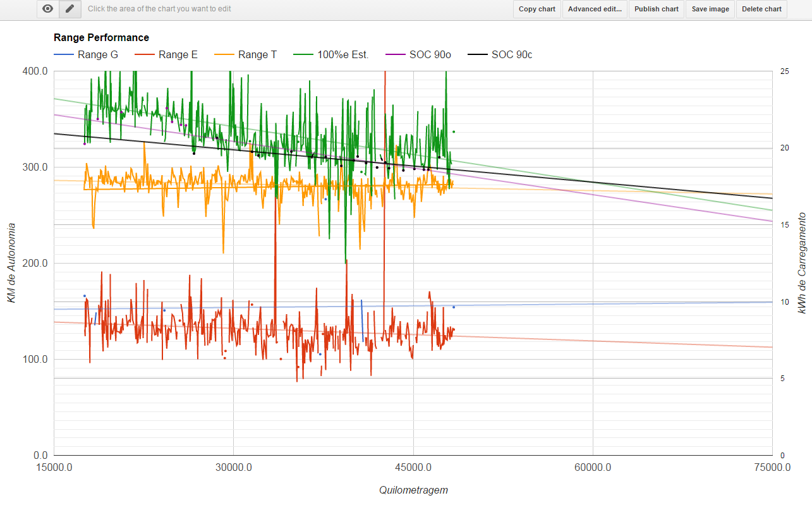Click the kWh de Carregamento axis title
The width and height of the screenshot is (812, 505).
click(x=801, y=263)
